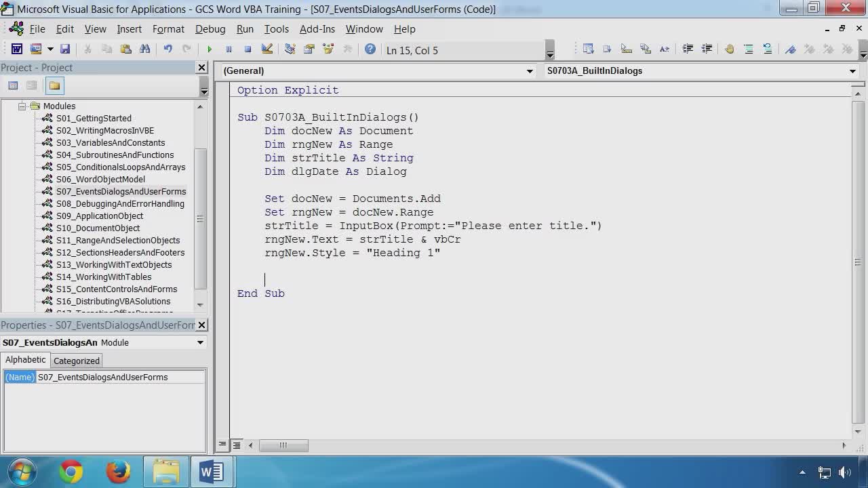Open Firefox from taskbar
The height and width of the screenshot is (488, 868).
(118, 472)
